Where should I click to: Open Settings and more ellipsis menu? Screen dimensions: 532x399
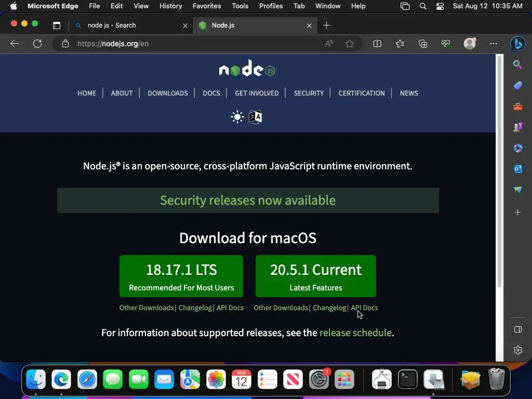point(494,44)
